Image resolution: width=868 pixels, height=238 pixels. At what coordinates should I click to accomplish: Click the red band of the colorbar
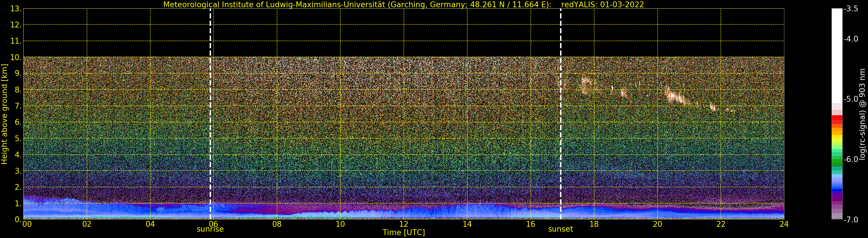(x=837, y=120)
